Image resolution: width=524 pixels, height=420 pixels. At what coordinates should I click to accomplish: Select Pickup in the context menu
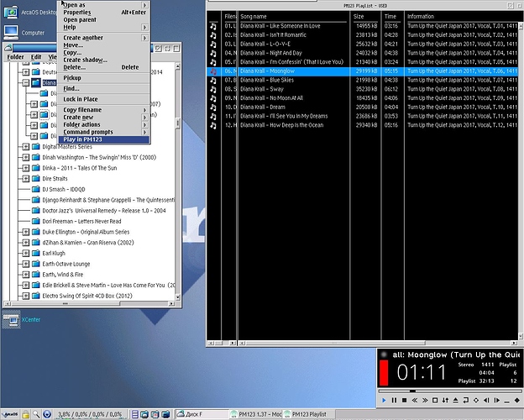tap(103, 78)
